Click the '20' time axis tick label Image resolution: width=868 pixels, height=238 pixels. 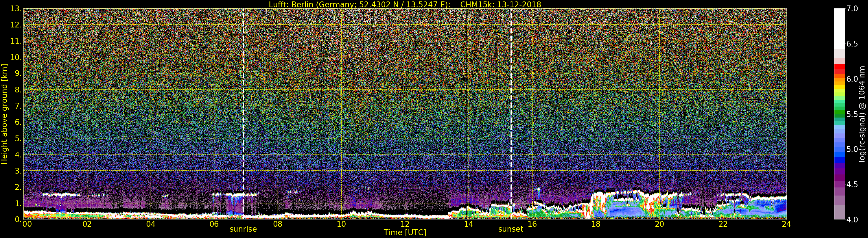[x=659, y=224]
